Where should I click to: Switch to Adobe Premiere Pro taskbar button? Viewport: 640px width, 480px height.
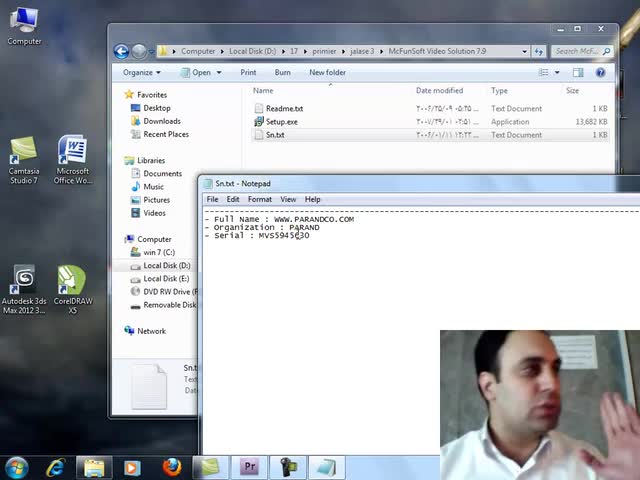[x=249, y=468]
